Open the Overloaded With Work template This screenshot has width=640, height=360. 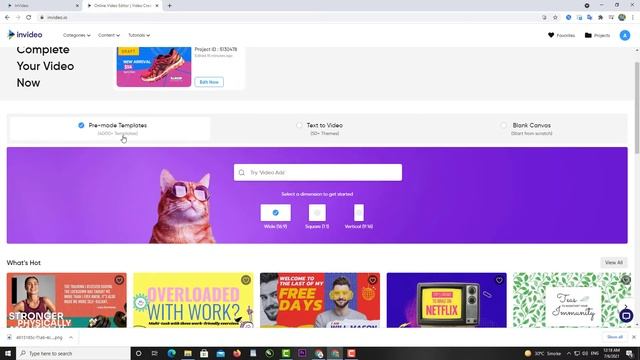(193, 300)
